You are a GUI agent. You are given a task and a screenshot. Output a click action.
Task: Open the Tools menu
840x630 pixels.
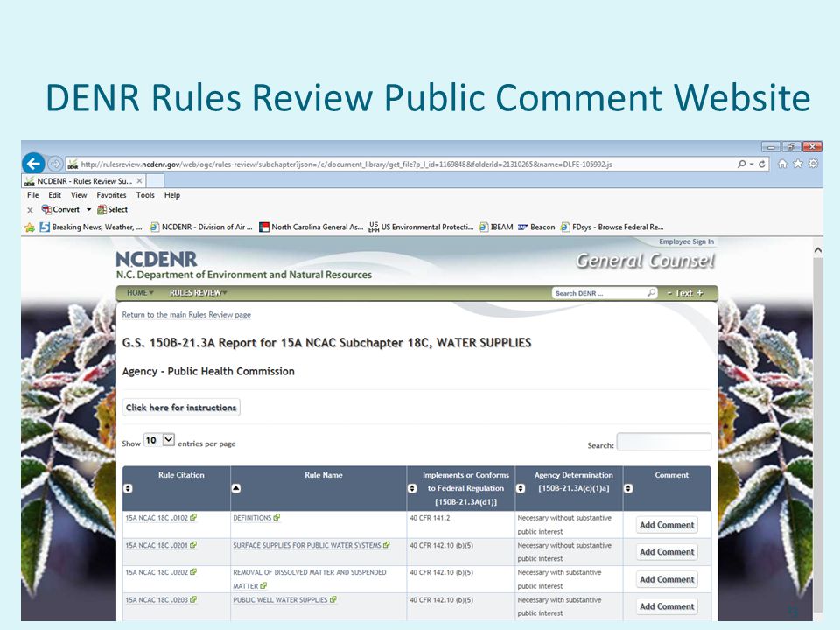[x=145, y=195]
